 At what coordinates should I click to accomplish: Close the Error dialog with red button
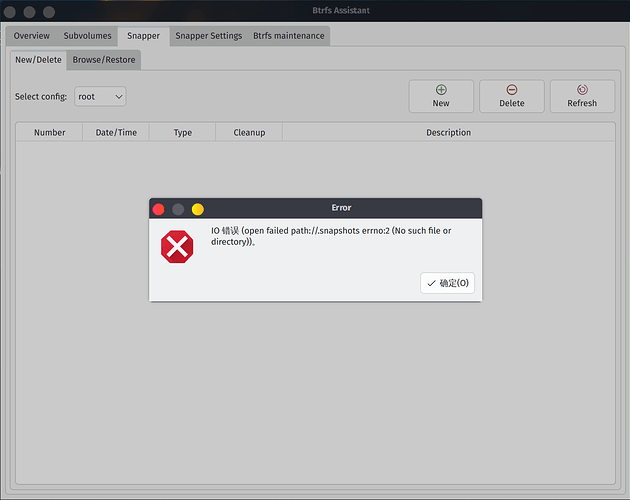[158, 209]
